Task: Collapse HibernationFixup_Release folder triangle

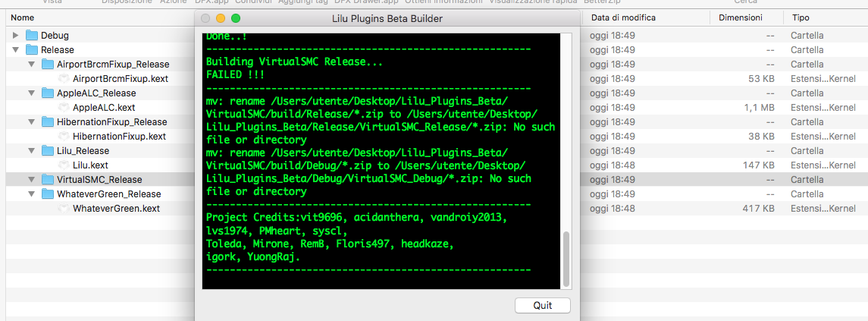Action: 32,122
